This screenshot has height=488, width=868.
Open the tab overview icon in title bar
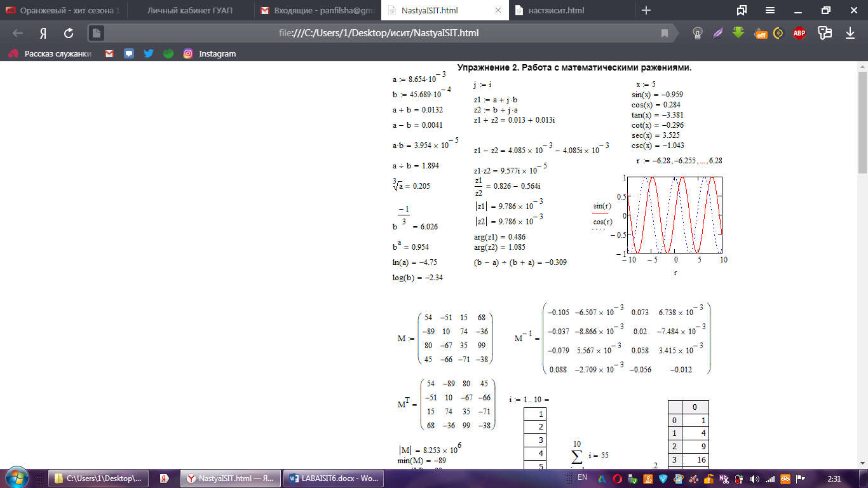coord(742,10)
